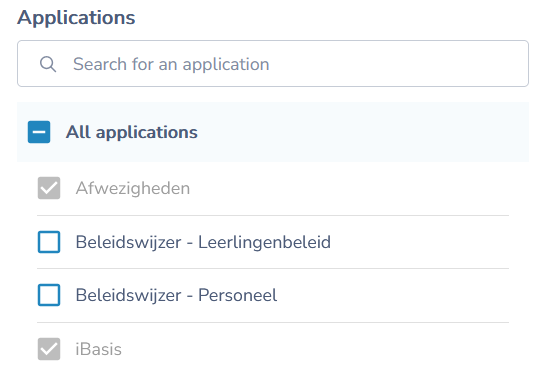
Task: Click the grey checkmark icon beside iBasis
Action: coord(49,349)
